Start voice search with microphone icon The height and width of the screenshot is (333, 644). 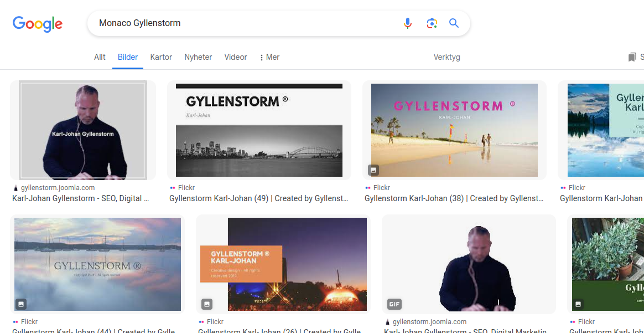pos(407,23)
